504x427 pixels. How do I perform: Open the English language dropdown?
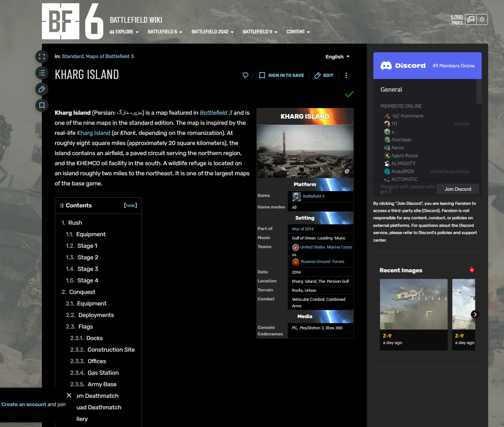[x=338, y=57]
